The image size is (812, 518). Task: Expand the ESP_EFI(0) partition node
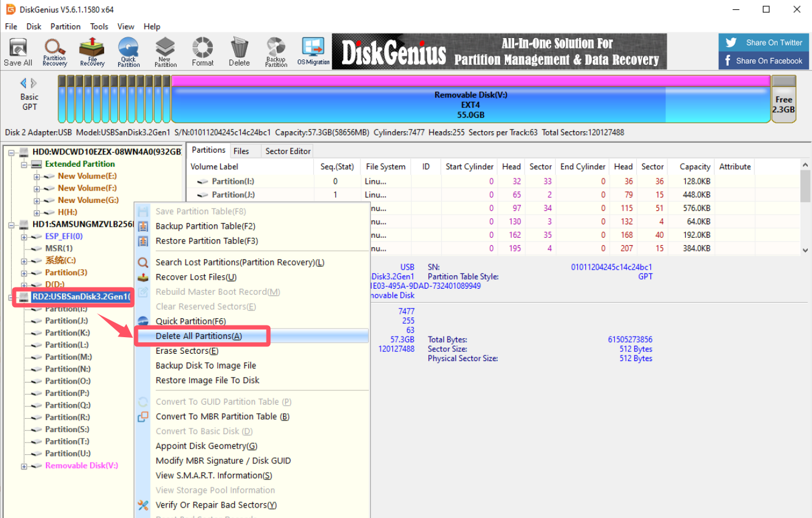(25, 237)
